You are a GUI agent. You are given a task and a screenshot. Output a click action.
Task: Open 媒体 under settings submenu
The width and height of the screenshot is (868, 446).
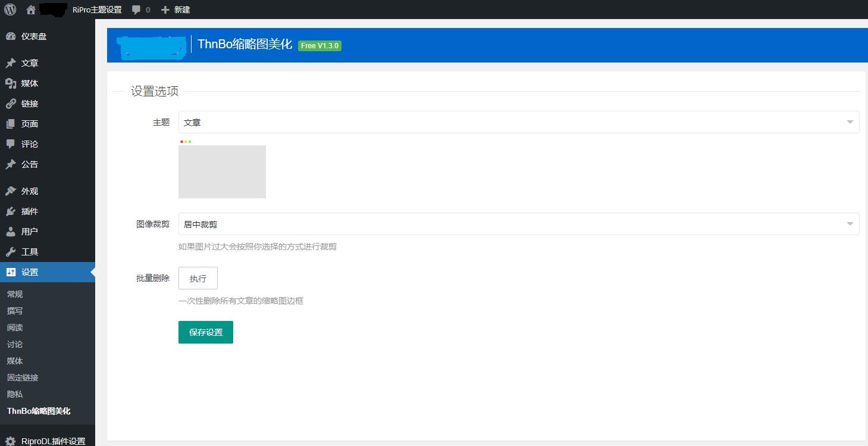(15, 361)
